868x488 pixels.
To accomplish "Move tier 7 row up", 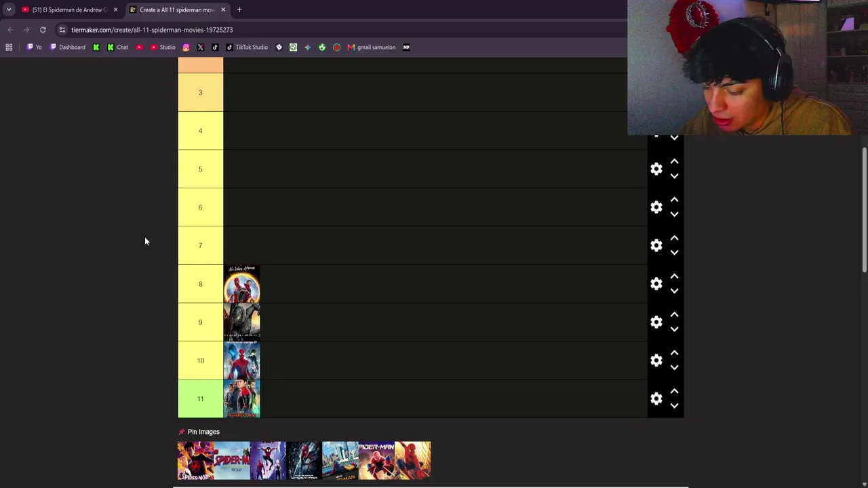I will pos(674,238).
